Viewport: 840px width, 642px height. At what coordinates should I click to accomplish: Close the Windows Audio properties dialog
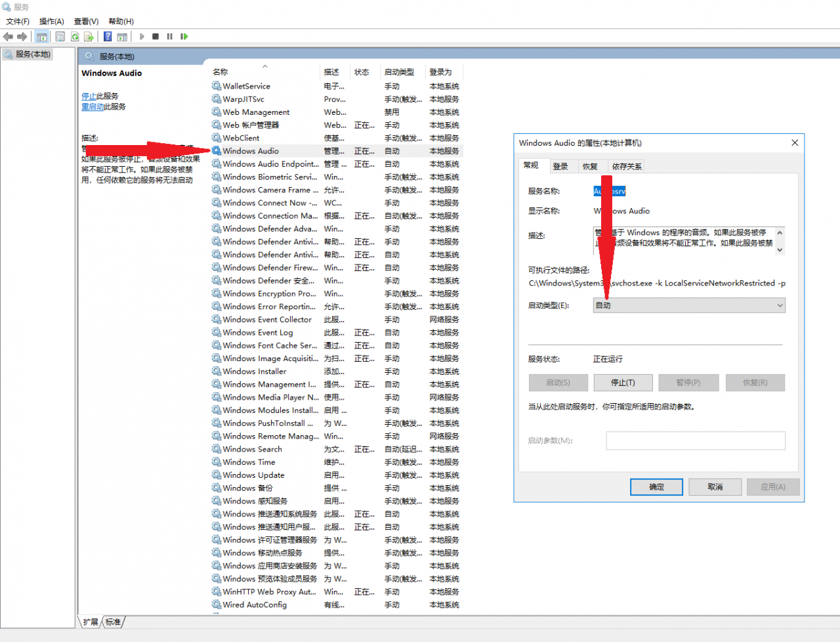795,142
